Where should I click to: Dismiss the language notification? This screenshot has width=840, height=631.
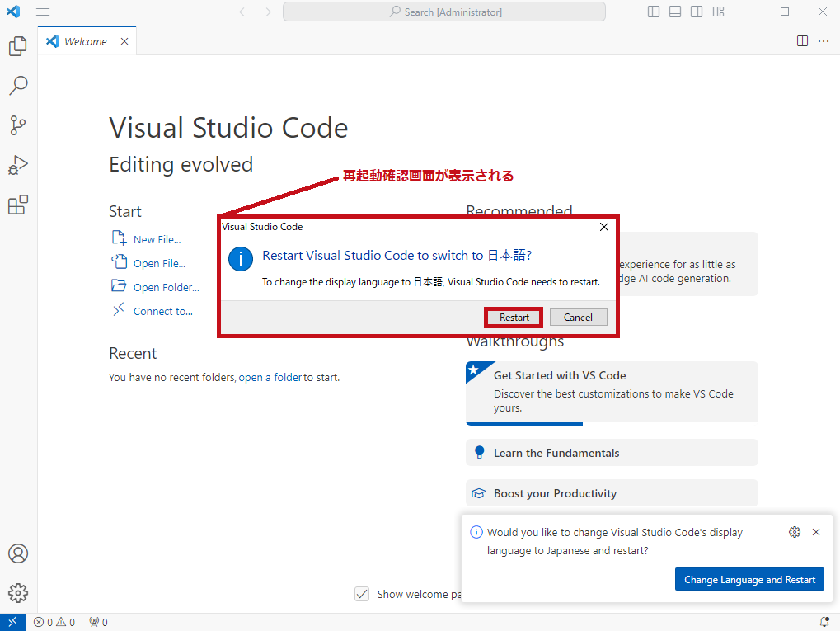point(816,532)
